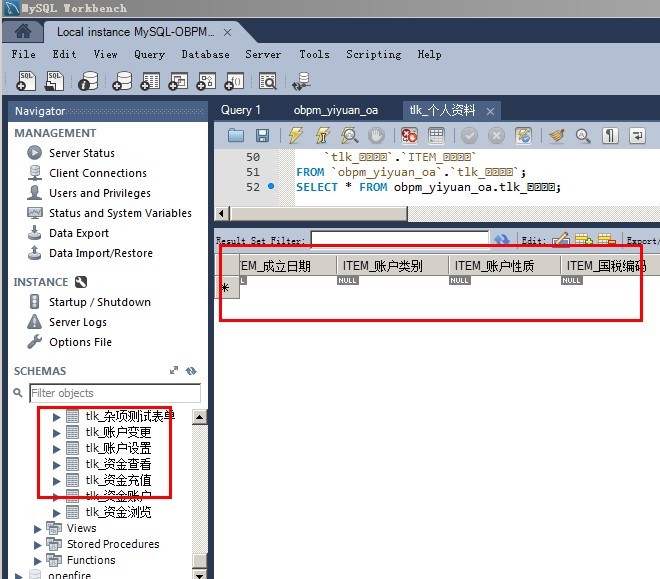The height and width of the screenshot is (579, 660).
Task: Create a new view icon
Action: [x=178, y=80]
